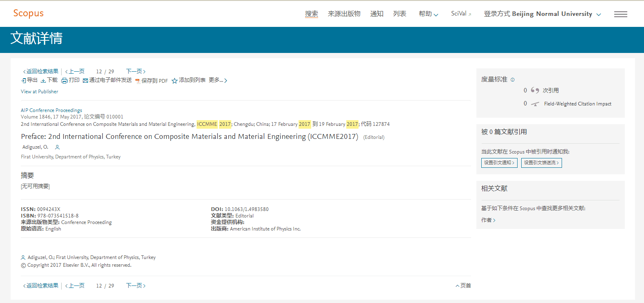The height and width of the screenshot is (303, 644).
Task: Click the email envelope icon
Action: (x=85, y=81)
